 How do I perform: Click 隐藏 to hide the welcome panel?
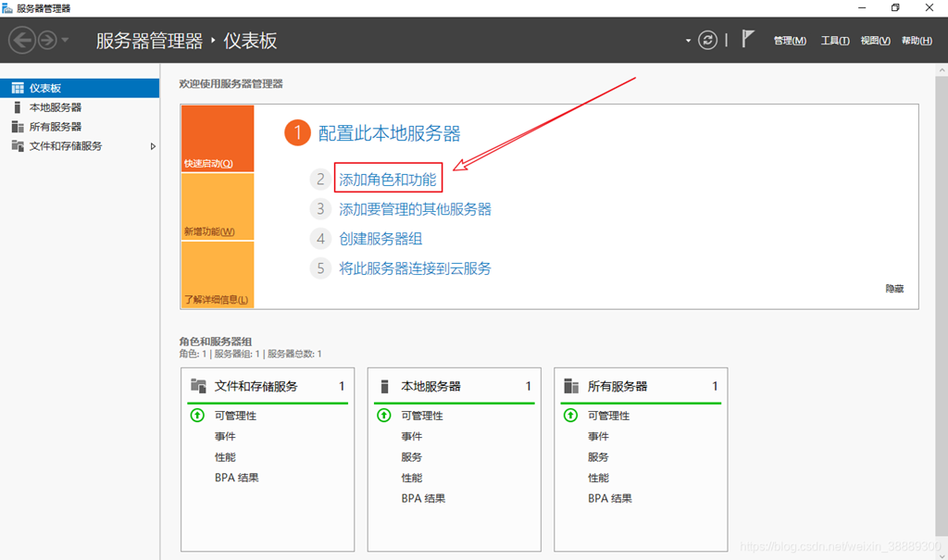(x=894, y=289)
